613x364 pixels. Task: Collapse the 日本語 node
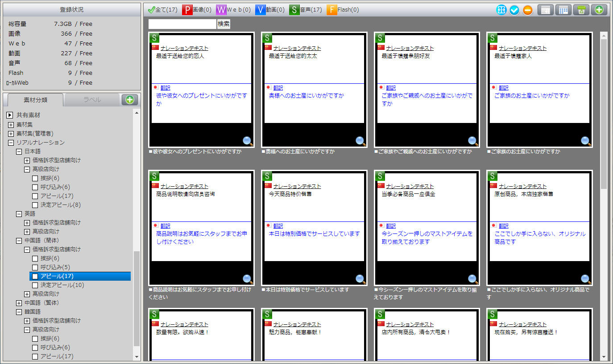(x=19, y=151)
